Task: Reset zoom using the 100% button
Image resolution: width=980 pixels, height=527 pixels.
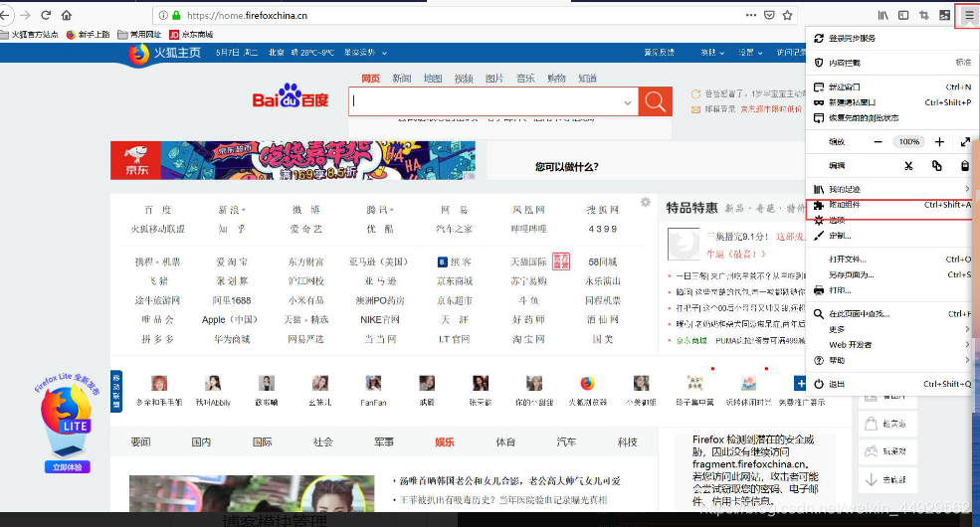Action: tap(908, 142)
